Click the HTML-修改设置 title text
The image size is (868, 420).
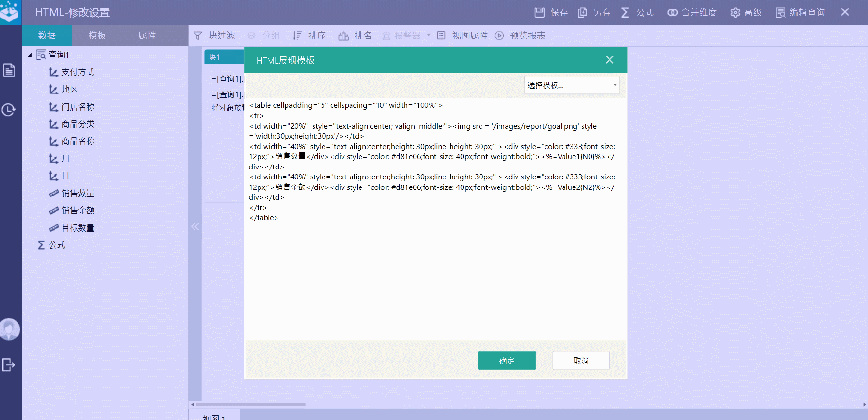coord(72,12)
